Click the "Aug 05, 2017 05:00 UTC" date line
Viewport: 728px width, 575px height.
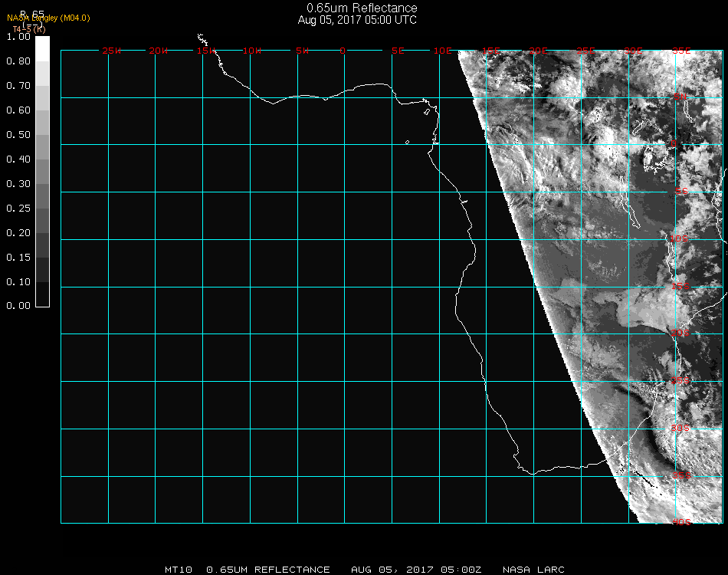[x=357, y=20]
